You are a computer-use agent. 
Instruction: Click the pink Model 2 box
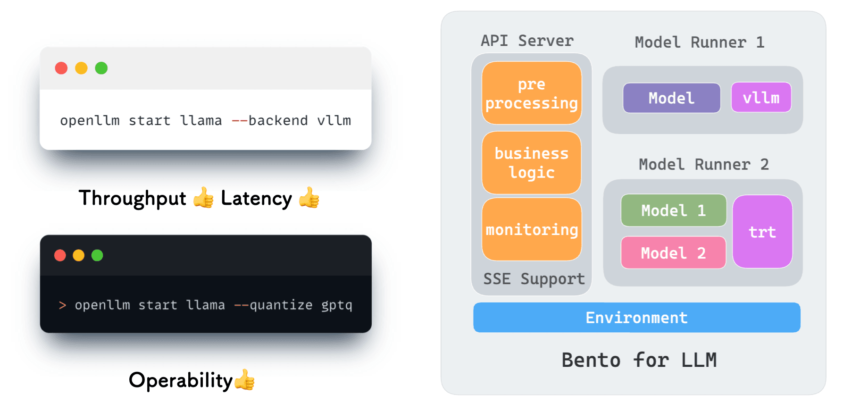point(674,253)
